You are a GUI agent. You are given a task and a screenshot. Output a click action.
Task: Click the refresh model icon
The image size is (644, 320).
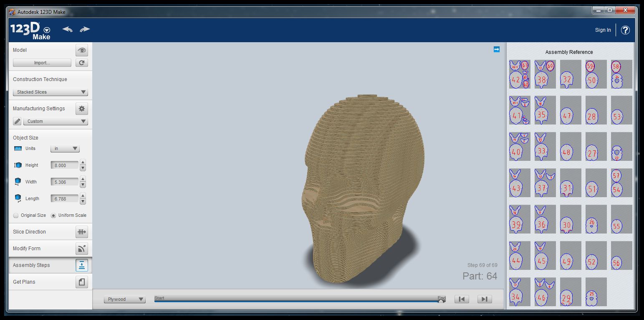(x=82, y=63)
